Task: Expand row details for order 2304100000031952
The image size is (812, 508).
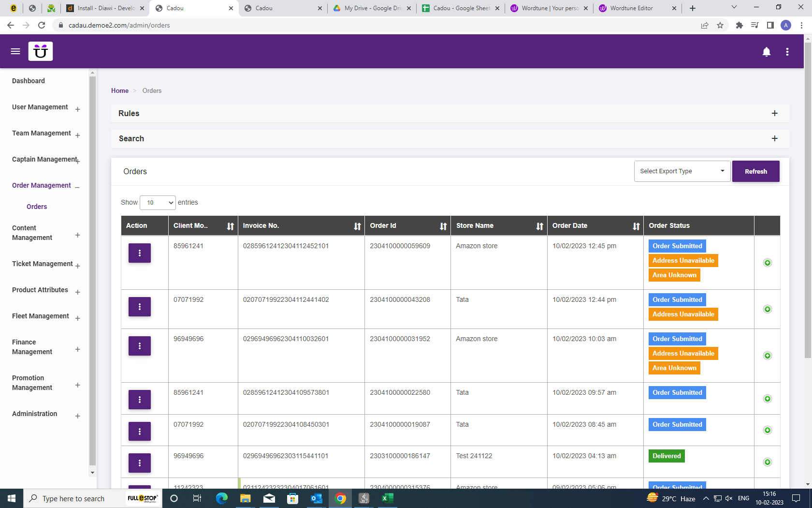Action: pyautogui.click(x=768, y=356)
